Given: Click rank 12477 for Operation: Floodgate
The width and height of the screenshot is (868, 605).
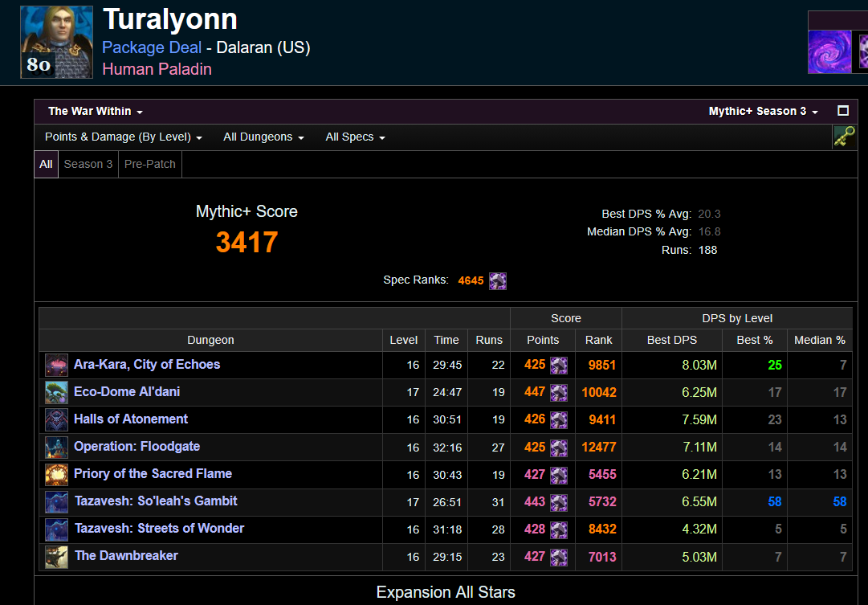Looking at the screenshot, I should pos(598,447).
